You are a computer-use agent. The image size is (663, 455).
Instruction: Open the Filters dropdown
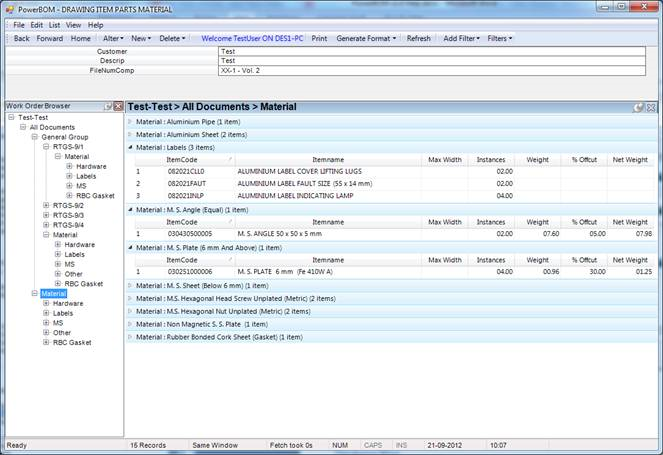pos(499,38)
